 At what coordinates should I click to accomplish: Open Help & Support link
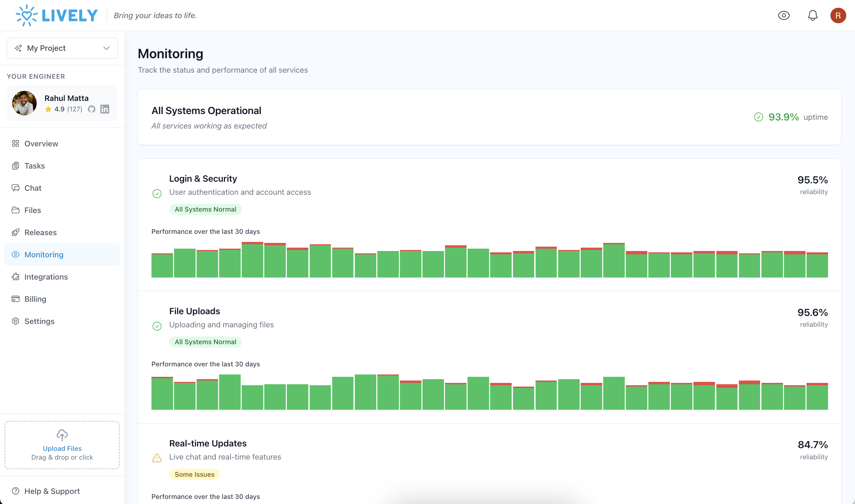[x=52, y=491]
